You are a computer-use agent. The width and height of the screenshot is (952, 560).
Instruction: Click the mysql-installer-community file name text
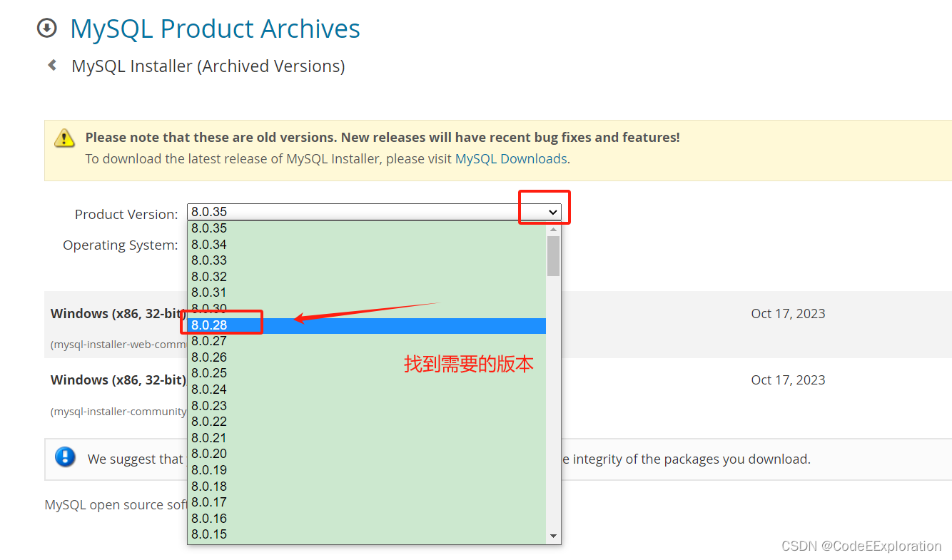(118, 412)
